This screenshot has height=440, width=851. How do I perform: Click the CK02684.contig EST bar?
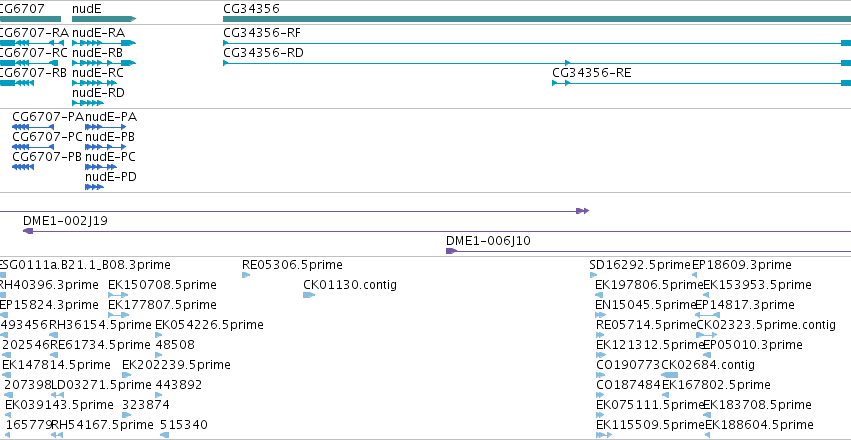(670, 375)
